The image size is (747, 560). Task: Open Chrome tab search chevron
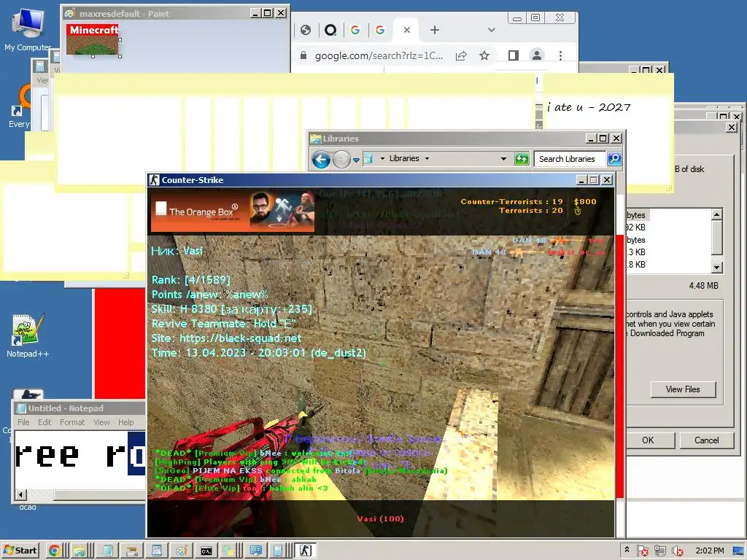click(492, 30)
